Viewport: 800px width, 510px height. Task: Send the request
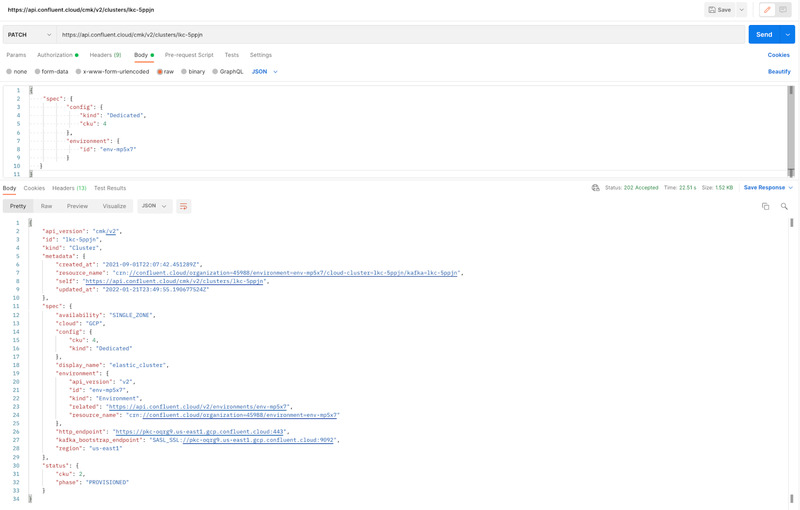click(764, 35)
